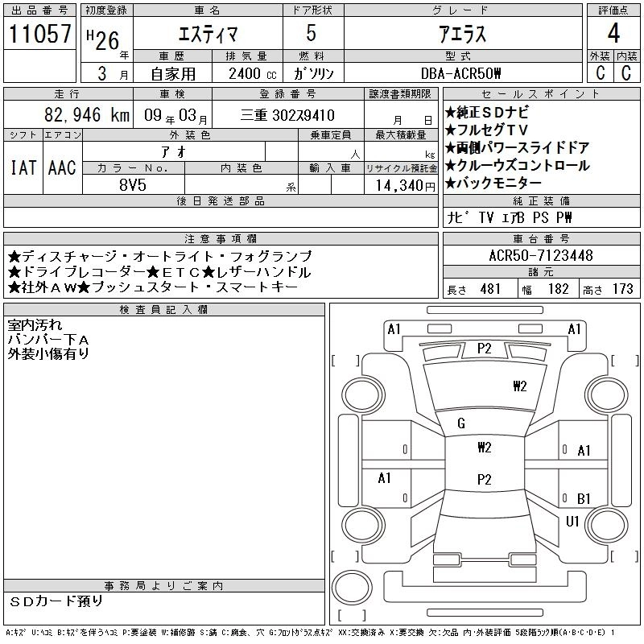
Task: Select the P2 mark beneath the roof W2
Action: pos(485,479)
